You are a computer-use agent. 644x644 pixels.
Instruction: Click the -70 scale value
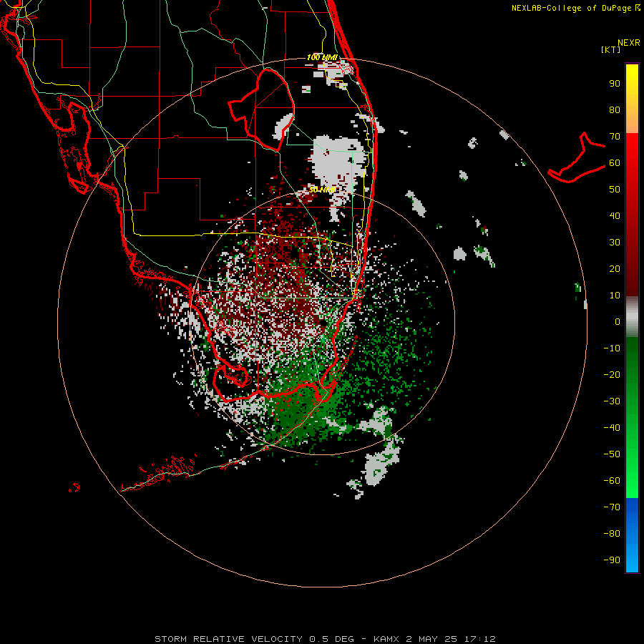coord(612,507)
